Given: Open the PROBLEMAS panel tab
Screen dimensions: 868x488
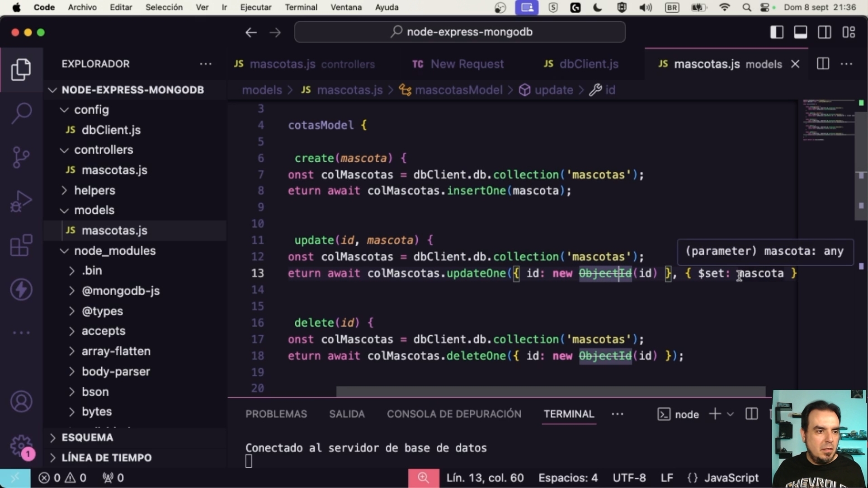Looking at the screenshot, I should tap(276, 414).
